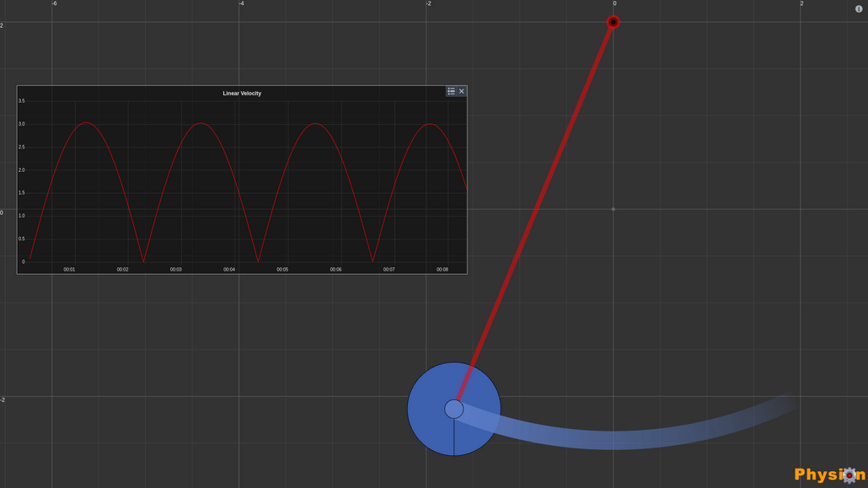
Task: Click the Linear Velocity title bar
Action: (x=241, y=93)
